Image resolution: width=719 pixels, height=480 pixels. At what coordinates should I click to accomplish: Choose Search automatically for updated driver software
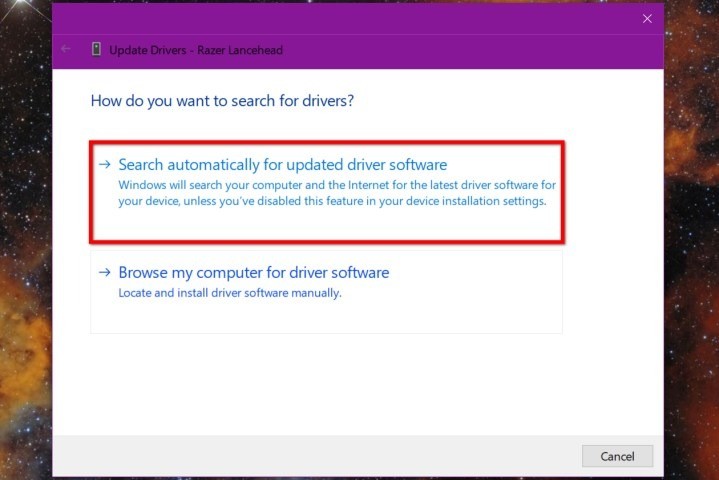pos(326,192)
